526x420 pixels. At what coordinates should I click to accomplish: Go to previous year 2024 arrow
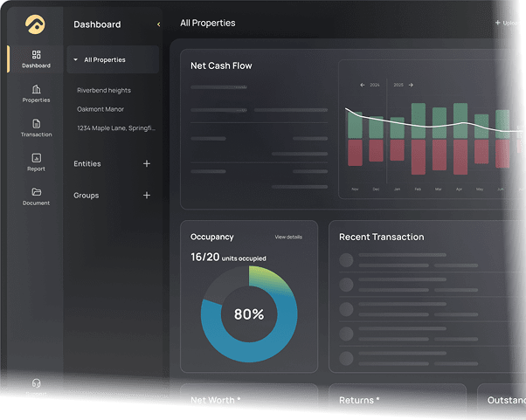pos(363,86)
